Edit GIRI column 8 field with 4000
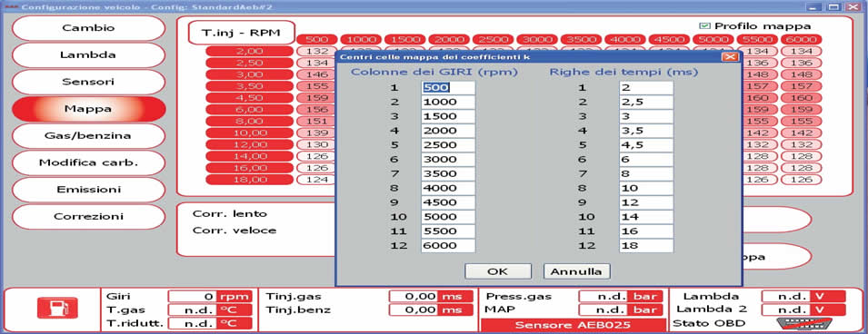868x334 pixels. tap(448, 188)
